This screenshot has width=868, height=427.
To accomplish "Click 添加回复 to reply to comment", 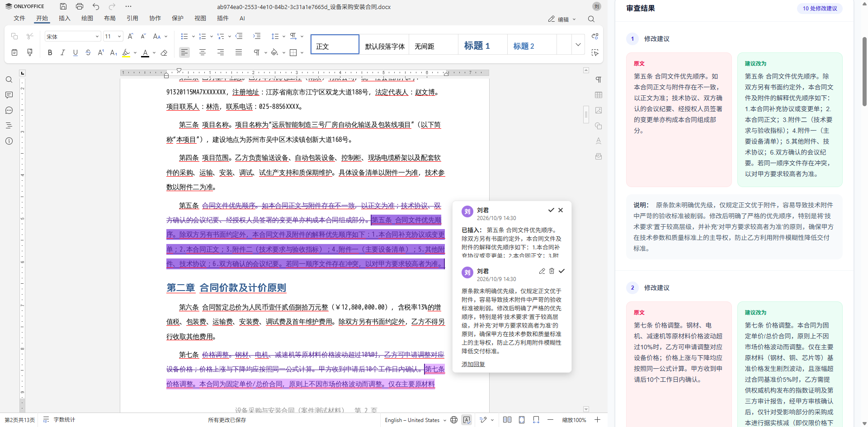I will (473, 365).
